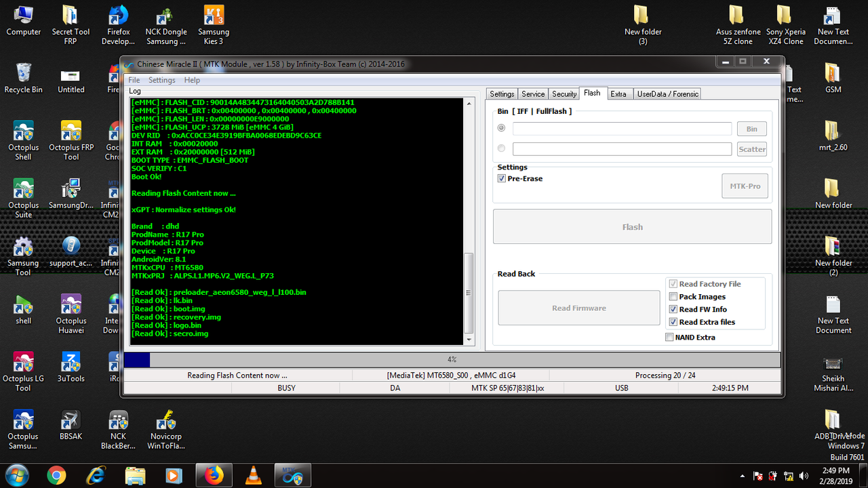Click the Bin file path field

622,129
